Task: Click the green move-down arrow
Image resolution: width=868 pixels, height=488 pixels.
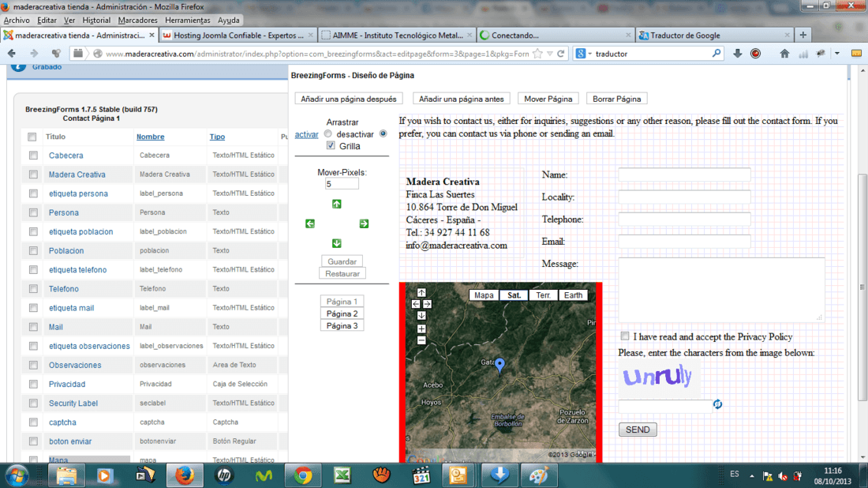Action: coord(337,243)
